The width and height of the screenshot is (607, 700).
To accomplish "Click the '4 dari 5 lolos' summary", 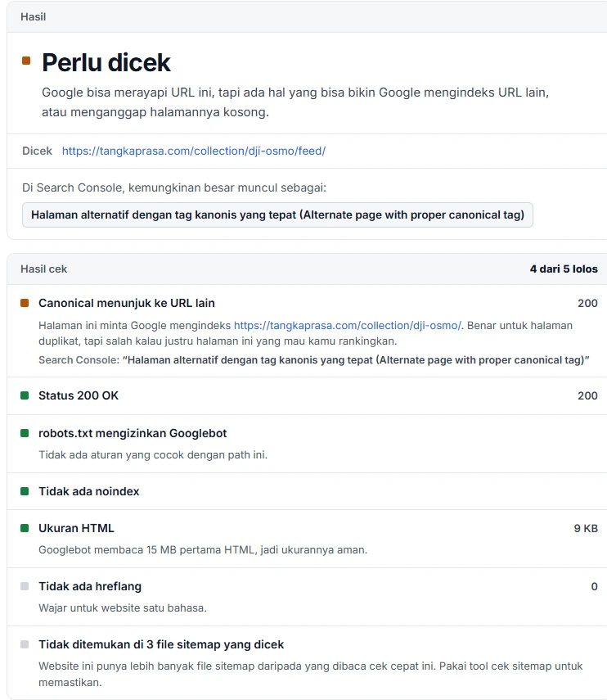I will 564,269.
